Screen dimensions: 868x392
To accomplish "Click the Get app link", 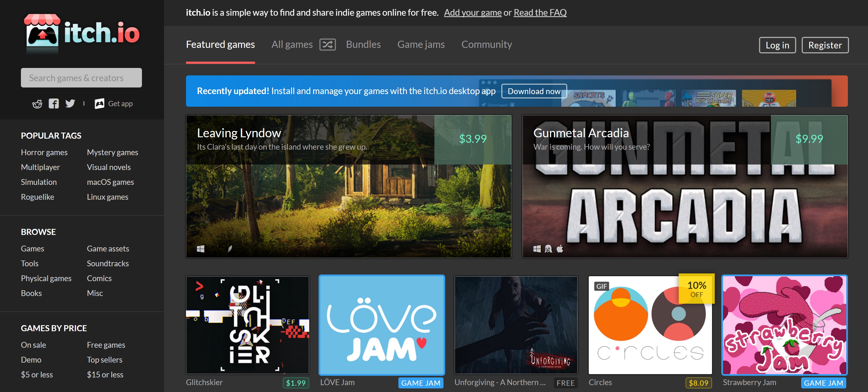I will point(114,103).
